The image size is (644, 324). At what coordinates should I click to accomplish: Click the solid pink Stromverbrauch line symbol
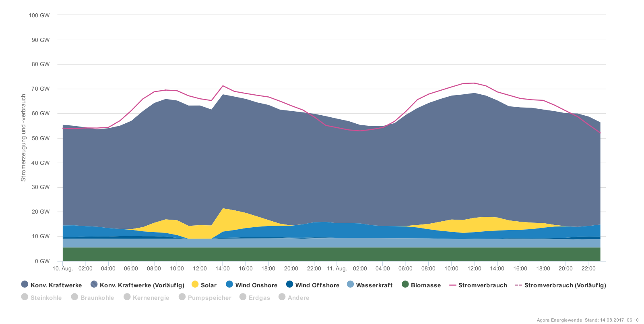click(x=453, y=285)
